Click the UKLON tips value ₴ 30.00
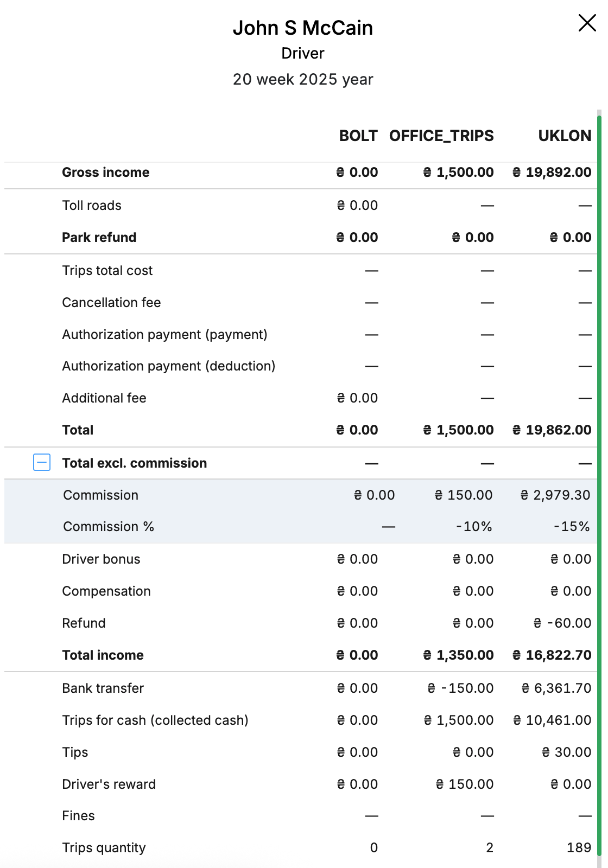The width and height of the screenshot is (608, 868). click(567, 752)
